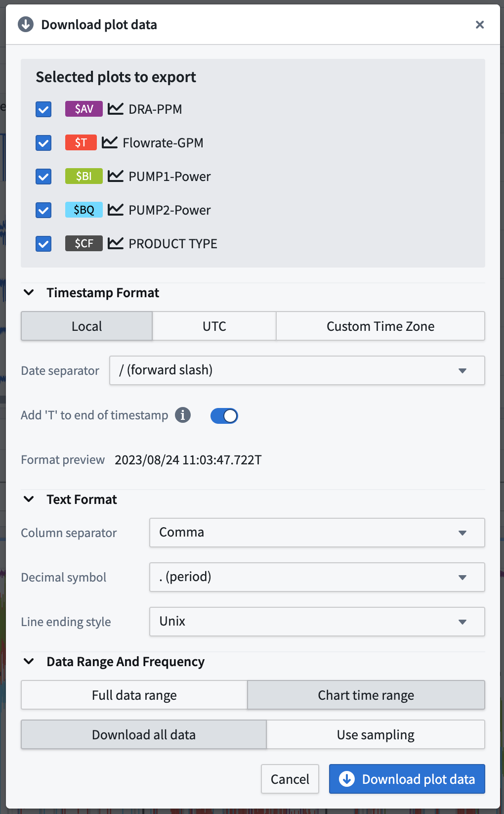504x814 pixels.
Task: Select Use sampling option
Action: 376,734
